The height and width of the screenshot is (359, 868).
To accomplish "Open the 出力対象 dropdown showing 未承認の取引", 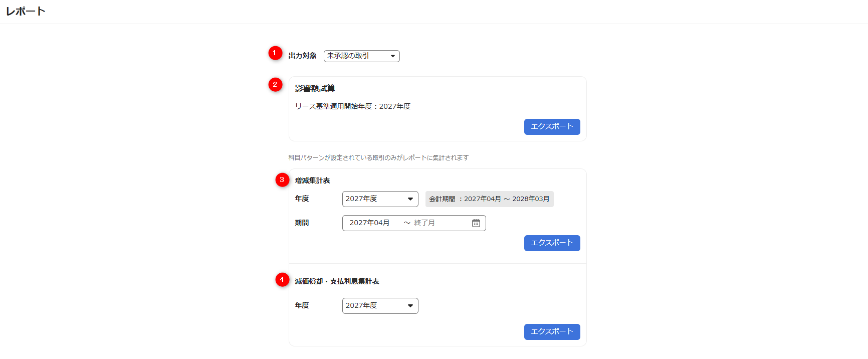I will [x=361, y=56].
